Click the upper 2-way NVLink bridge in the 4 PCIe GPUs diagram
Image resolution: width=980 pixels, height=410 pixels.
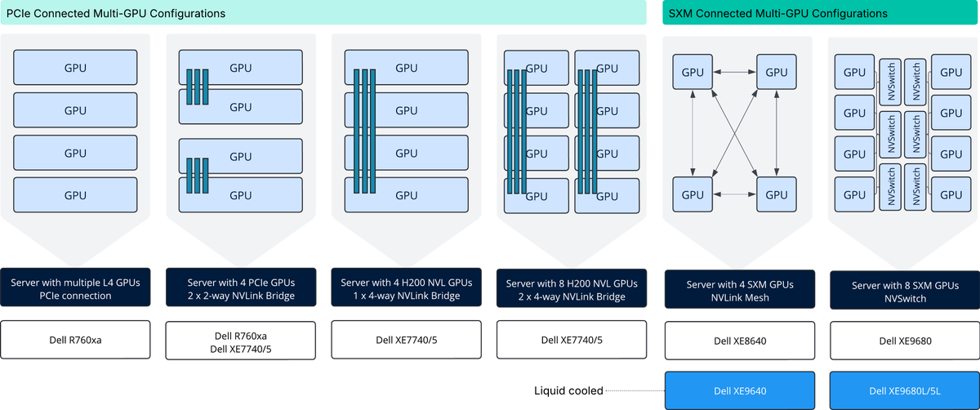coord(198,87)
